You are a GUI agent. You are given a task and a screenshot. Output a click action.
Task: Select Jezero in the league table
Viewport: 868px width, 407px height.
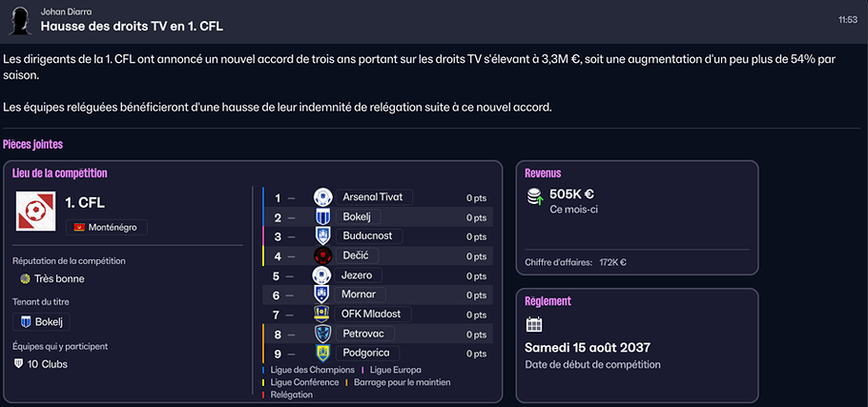357,275
